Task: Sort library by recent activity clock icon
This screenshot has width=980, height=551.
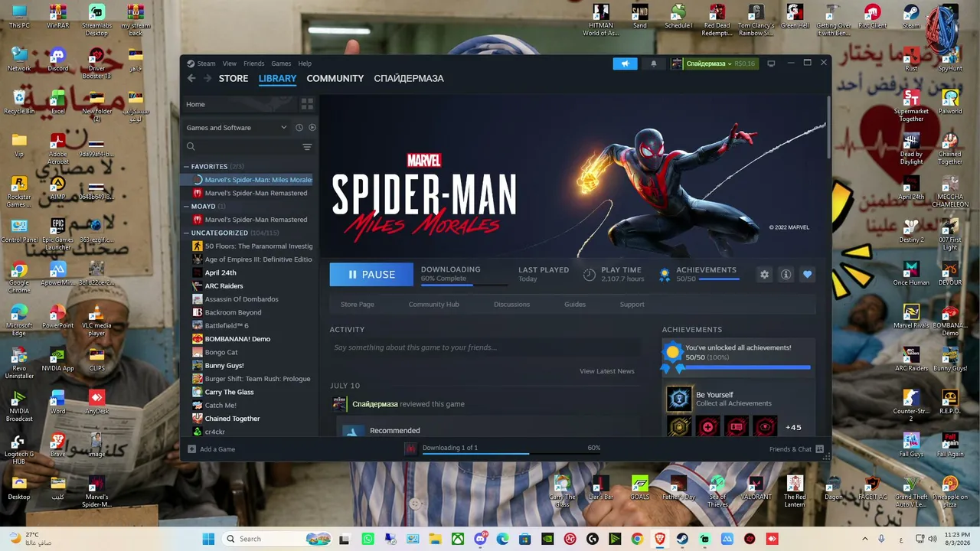Action: click(299, 128)
